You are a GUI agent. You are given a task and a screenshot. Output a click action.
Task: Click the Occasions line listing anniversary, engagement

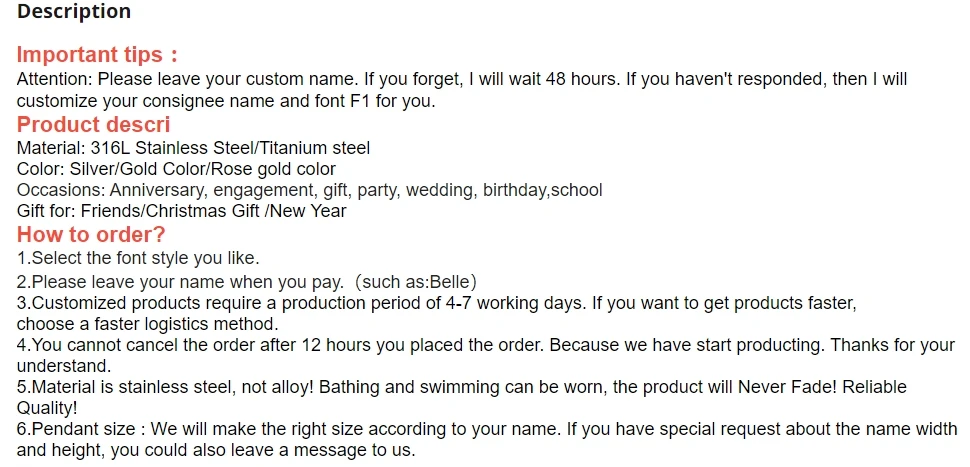[309, 190]
